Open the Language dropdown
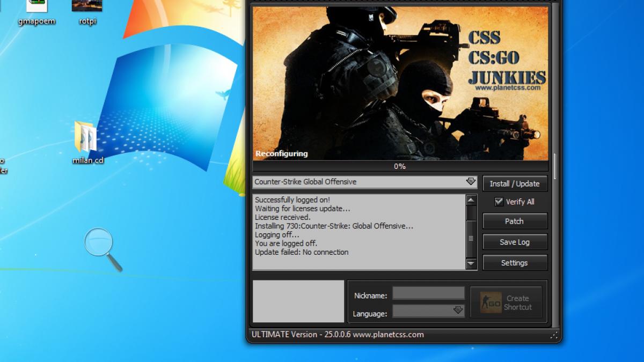The width and height of the screenshot is (644, 362). (x=428, y=311)
